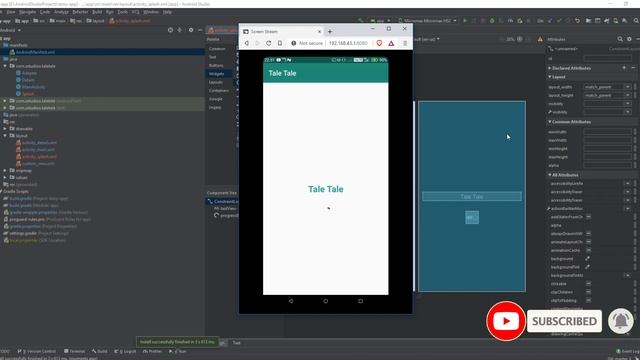Expand the drawable folder in project tree
640x360 pixels.
click(5, 129)
